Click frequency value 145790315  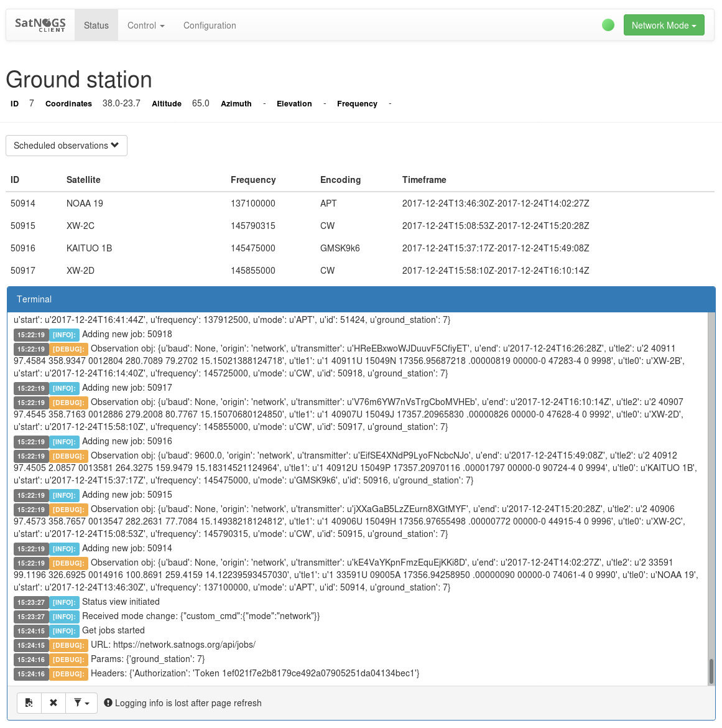click(x=253, y=226)
